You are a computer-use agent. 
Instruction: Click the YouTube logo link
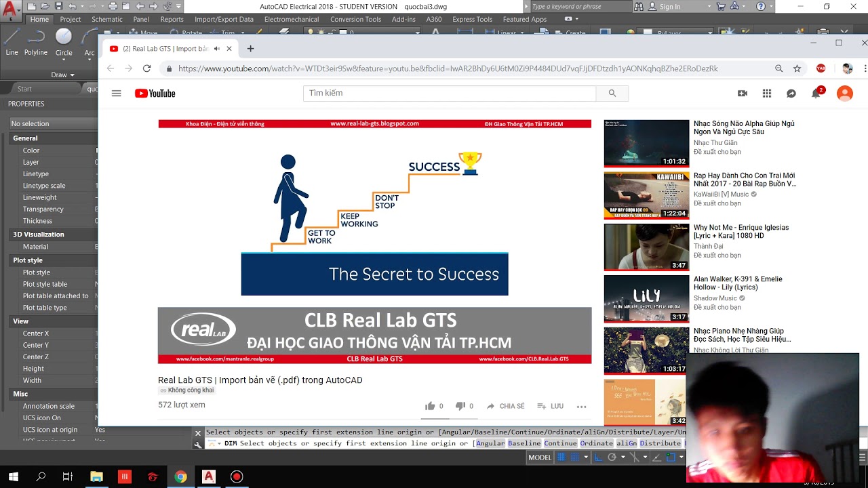(155, 94)
